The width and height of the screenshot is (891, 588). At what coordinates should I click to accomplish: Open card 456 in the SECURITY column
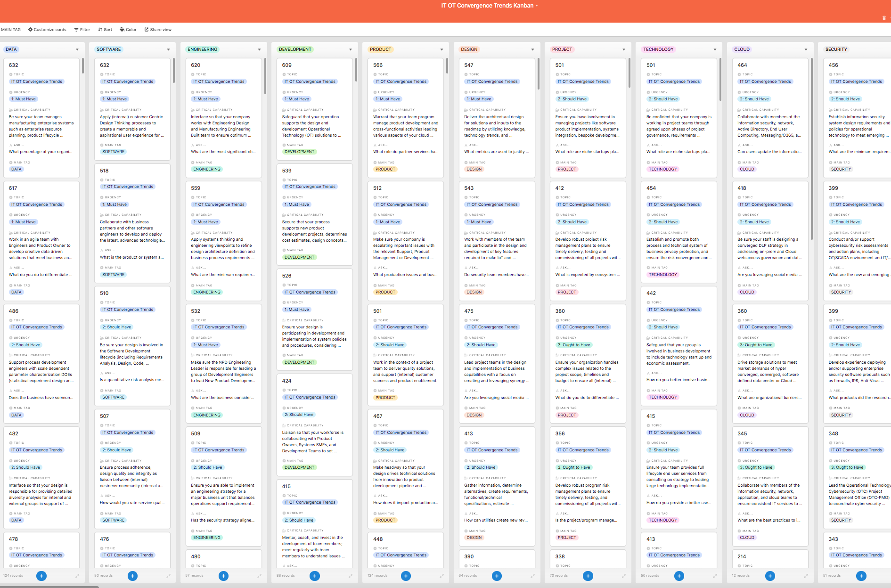tap(858, 118)
